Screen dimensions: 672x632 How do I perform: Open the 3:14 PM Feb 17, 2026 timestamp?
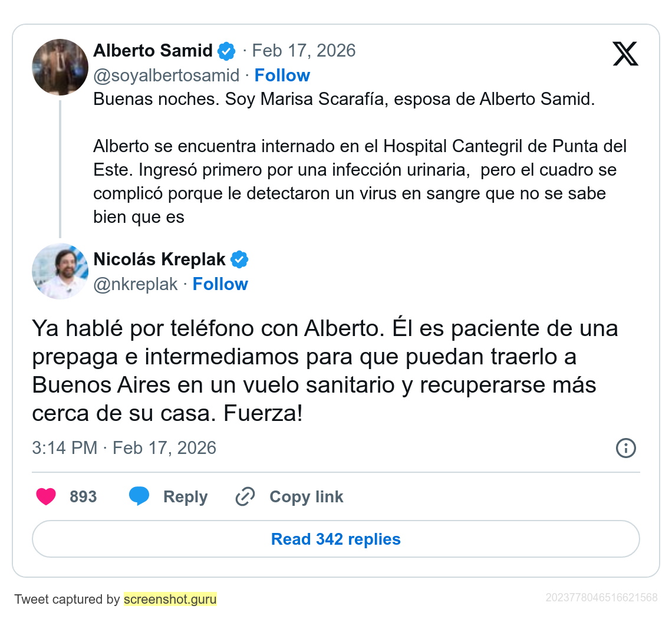[x=124, y=448]
